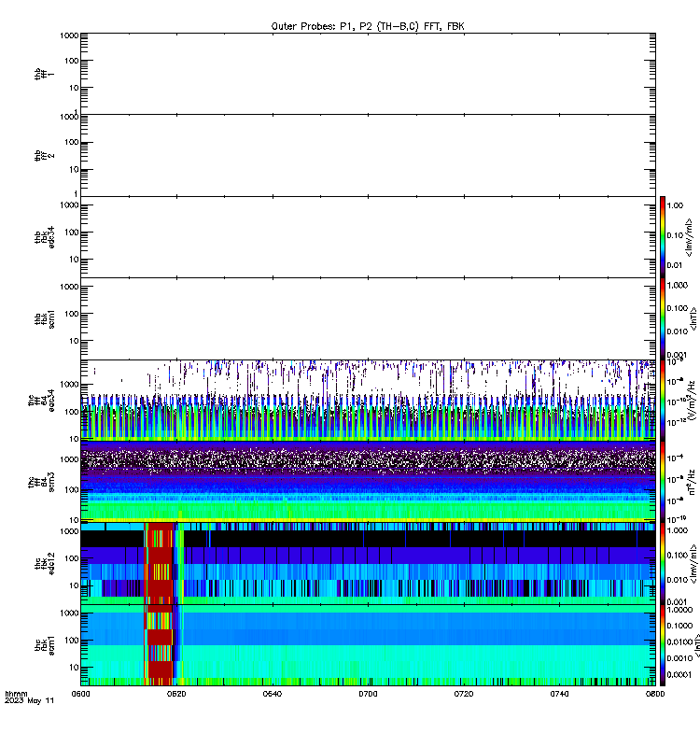Click the 'thc fff 64 eac34' panel axis label
Image resolution: width=700 pixels, height=747 pixels.
(41, 401)
